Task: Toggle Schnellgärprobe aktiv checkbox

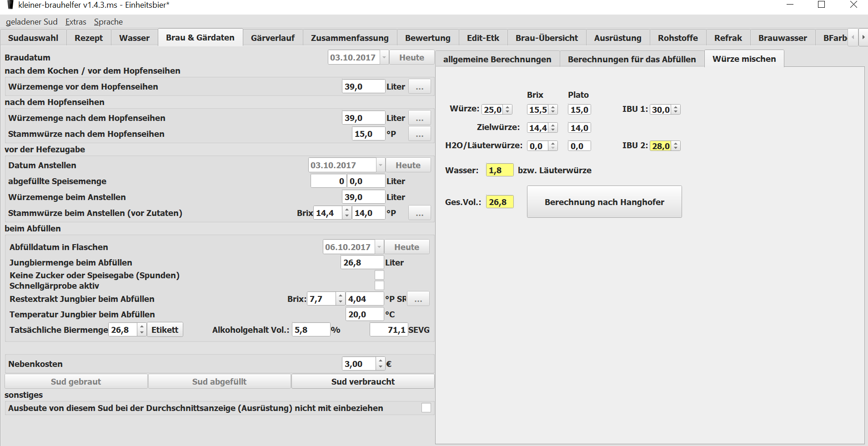Action: pyautogui.click(x=379, y=286)
